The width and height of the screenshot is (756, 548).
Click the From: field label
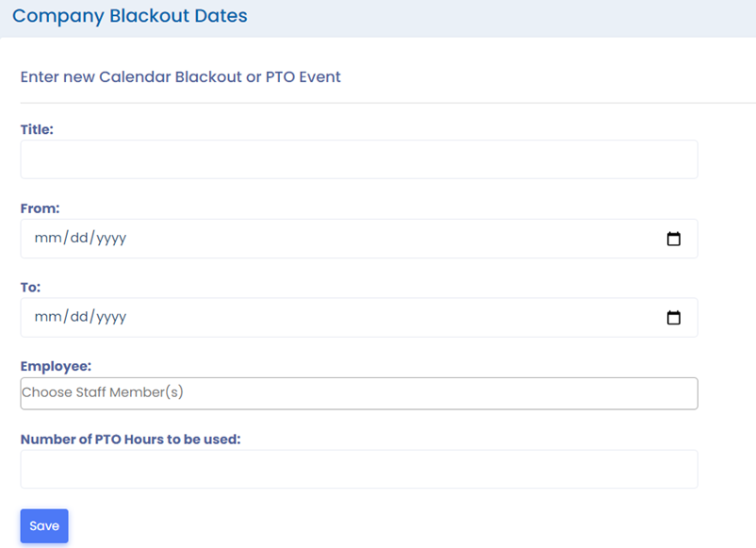tap(40, 208)
